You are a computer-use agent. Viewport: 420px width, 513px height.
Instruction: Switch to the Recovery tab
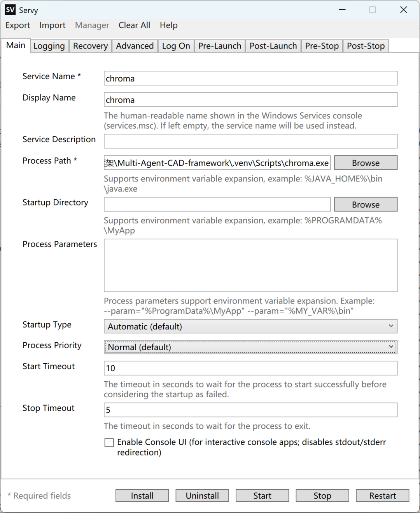pyautogui.click(x=91, y=46)
